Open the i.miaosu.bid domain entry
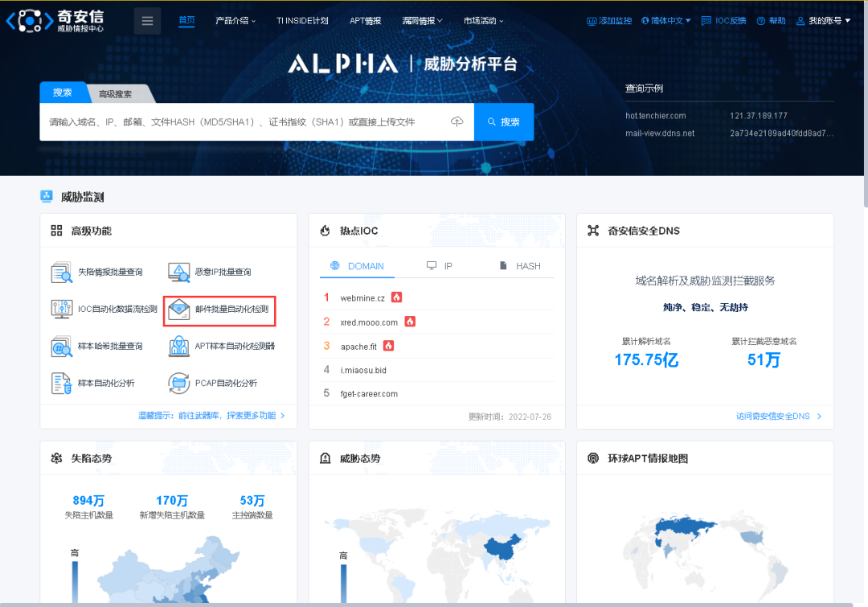Viewport: 868px width, 607px height. pos(363,370)
